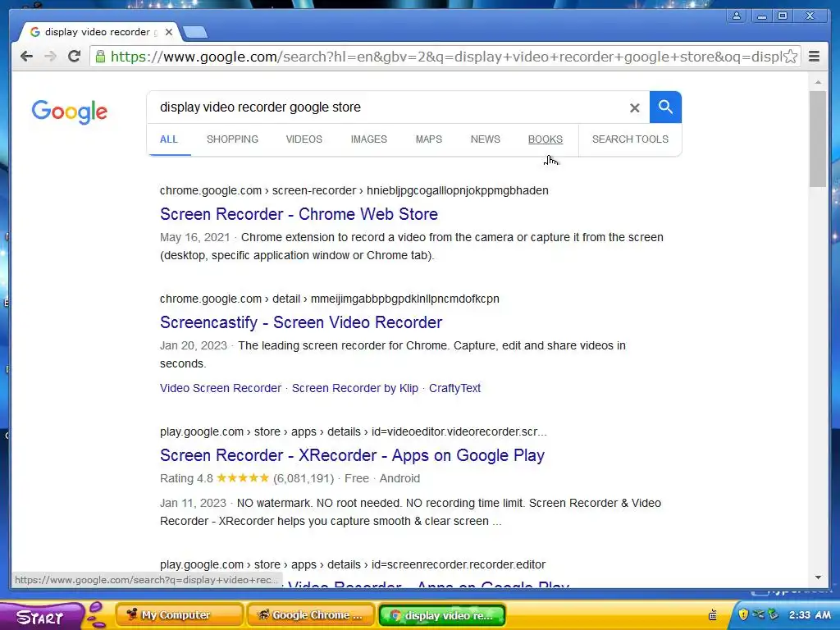Open the Video Screen Recorder sublink

pos(221,388)
